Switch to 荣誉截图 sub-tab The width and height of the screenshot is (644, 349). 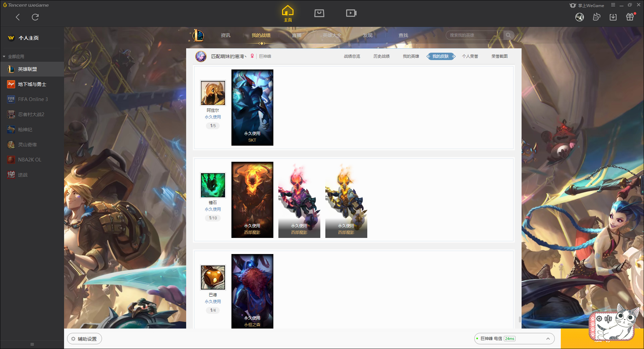(499, 56)
